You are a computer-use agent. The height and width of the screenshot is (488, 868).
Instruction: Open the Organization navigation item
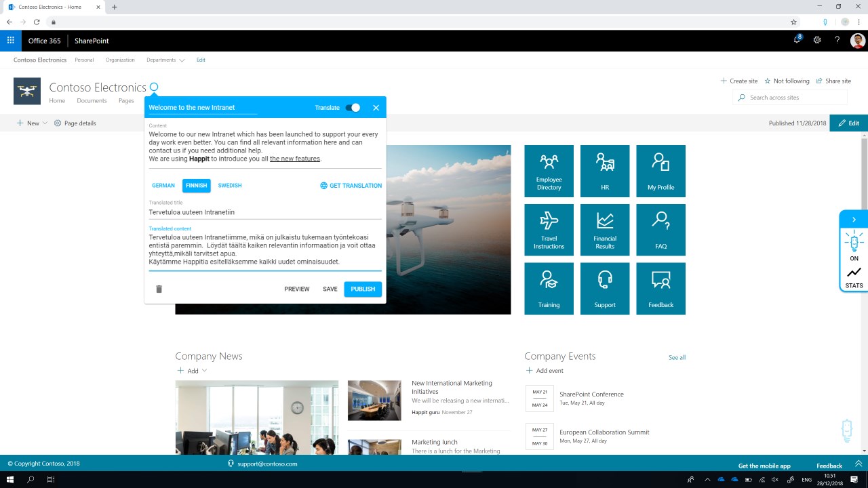coord(120,60)
